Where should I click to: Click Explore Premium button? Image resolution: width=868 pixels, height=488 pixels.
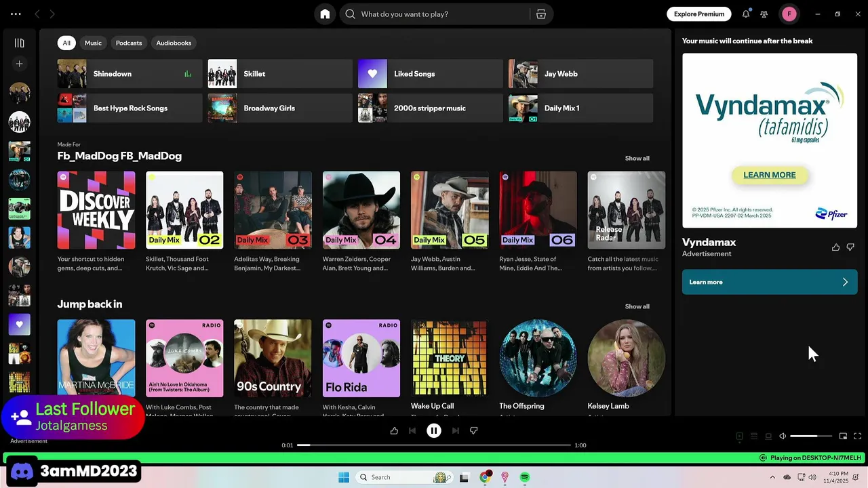(699, 14)
